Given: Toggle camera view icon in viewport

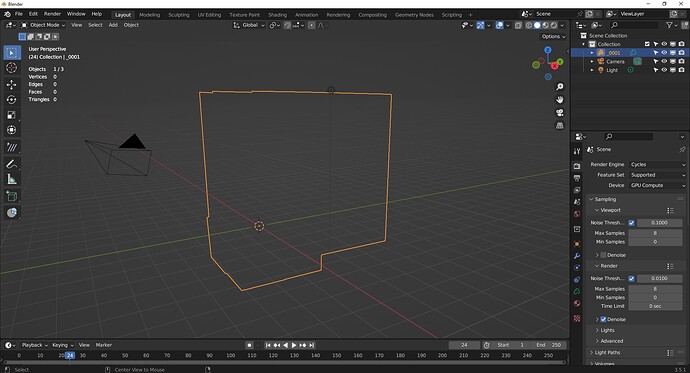Looking at the screenshot, I should (x=560, y=113).
